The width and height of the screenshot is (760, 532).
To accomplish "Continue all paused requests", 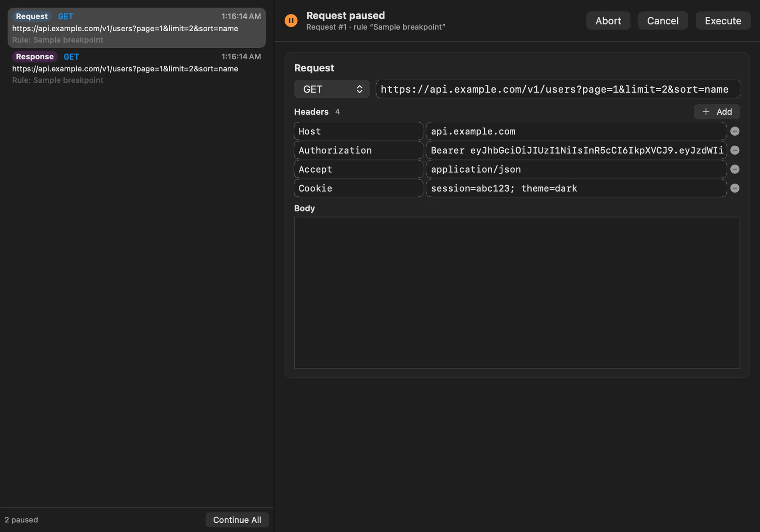I will [x=237, y=520].
